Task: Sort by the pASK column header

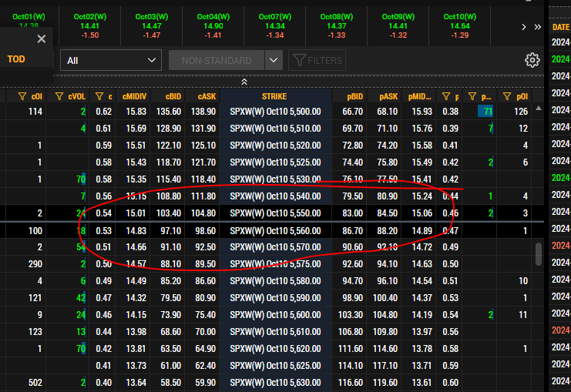Action: tap(388, 96)
